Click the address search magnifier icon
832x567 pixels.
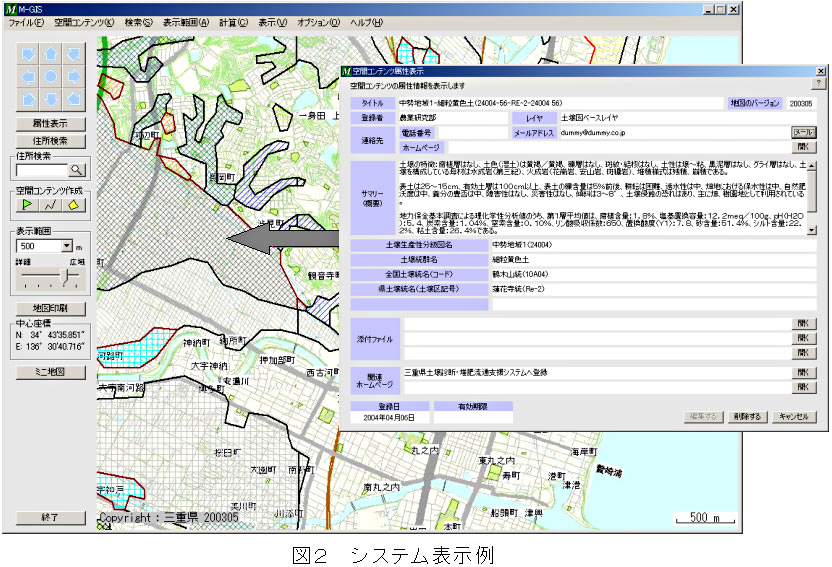(77, 171)
